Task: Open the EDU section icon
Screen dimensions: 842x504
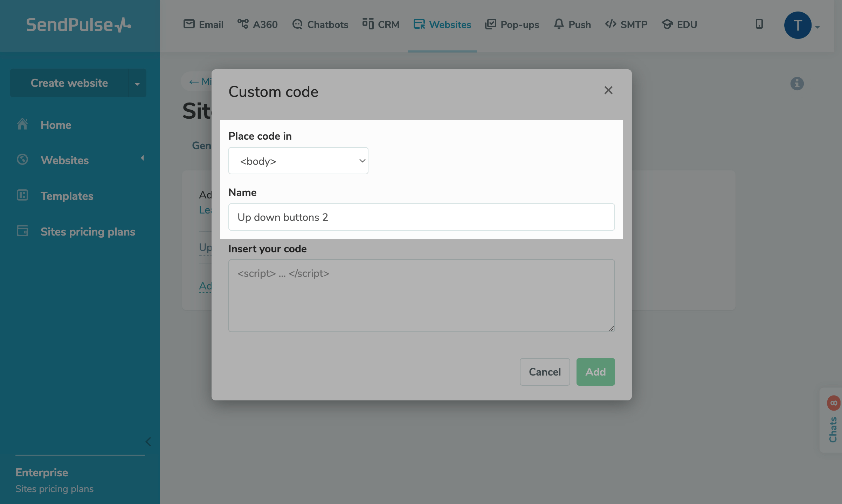Action: [x=667, y=24]
